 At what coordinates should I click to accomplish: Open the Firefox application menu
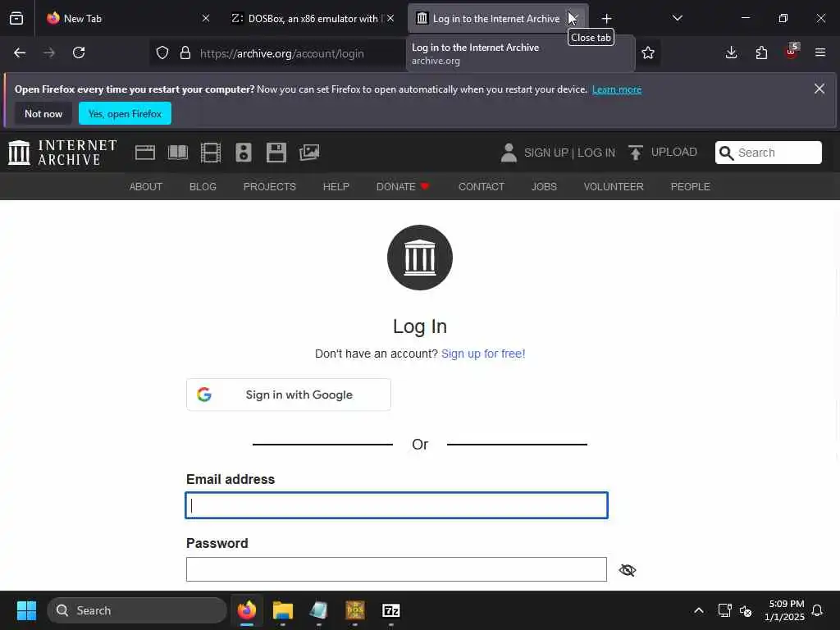click(820, 52)
